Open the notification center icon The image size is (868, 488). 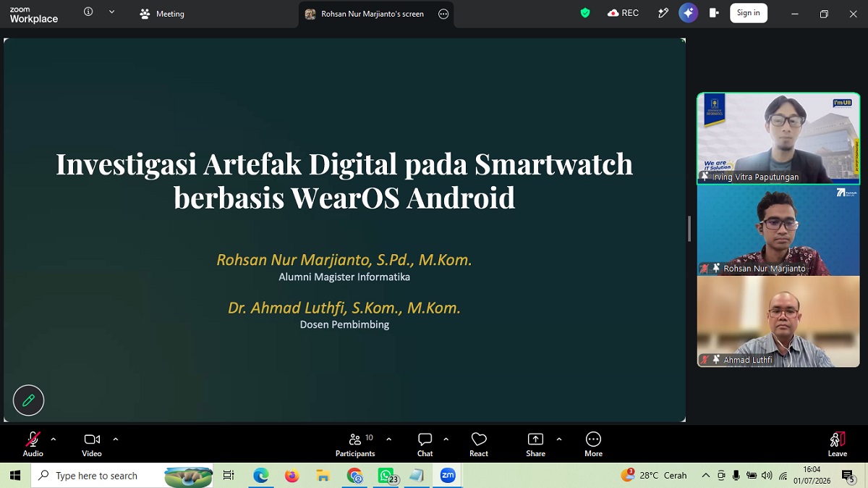coord(848,476)
